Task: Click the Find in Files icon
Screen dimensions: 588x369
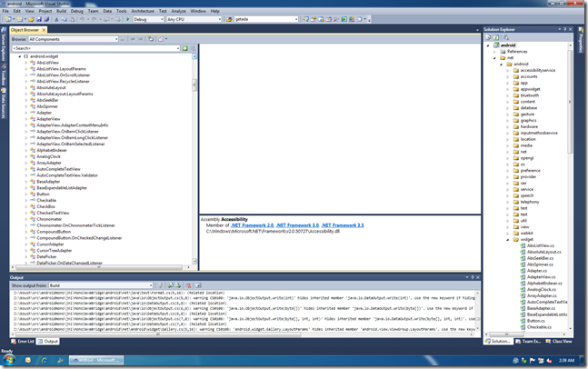Action: (229, 19)
